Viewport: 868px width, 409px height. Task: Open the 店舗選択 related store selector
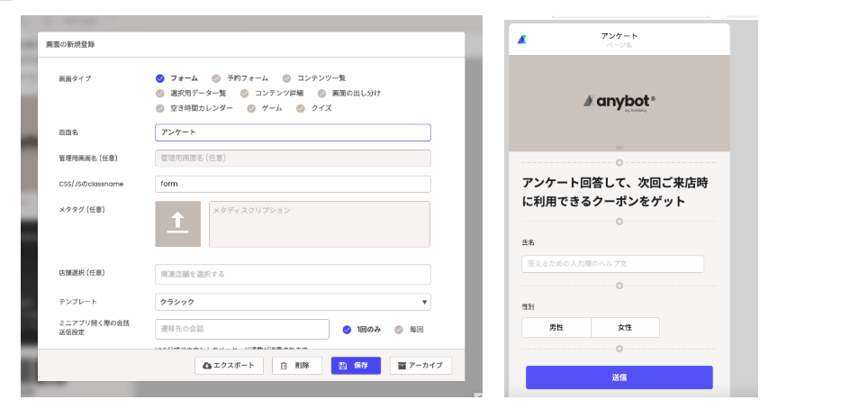[293, 274]
